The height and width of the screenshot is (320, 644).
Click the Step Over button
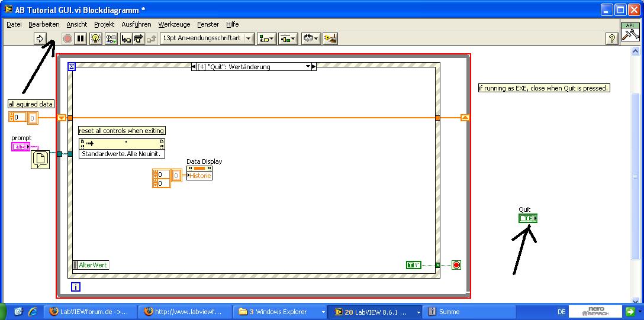pos(139,38)
